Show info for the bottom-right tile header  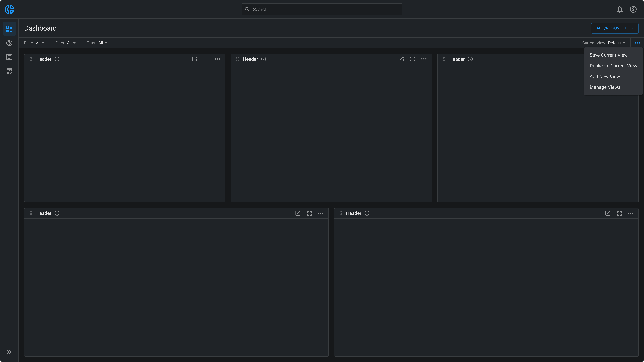(367, 213)
